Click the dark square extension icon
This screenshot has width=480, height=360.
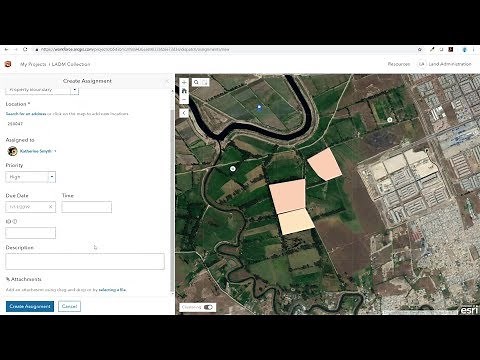pos(451,49)
